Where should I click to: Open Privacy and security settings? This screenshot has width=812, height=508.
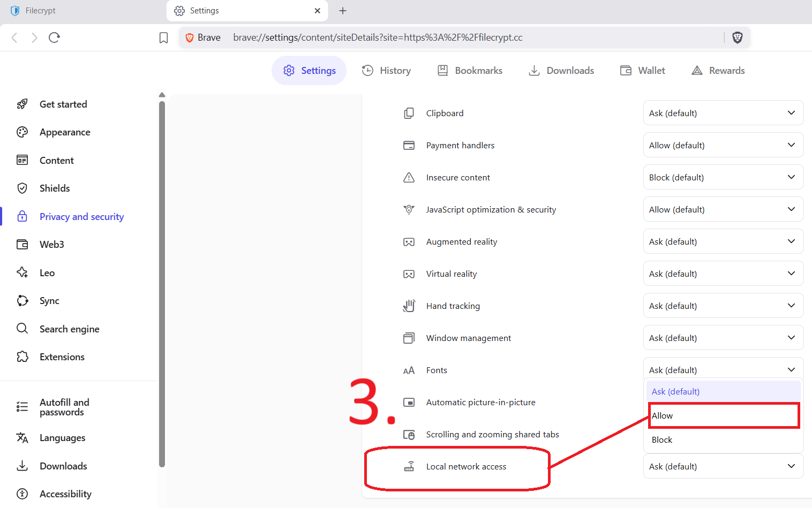(81, 217)
